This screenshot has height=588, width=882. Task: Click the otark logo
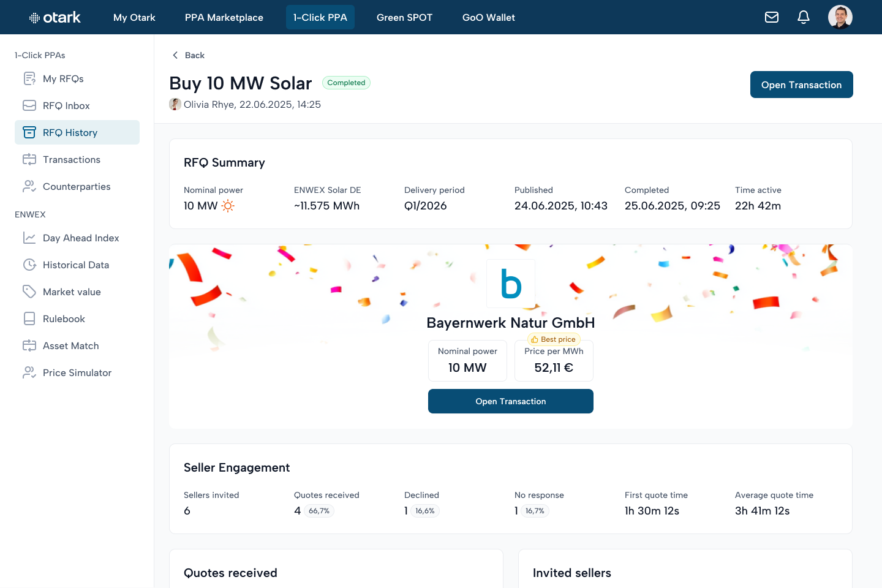coord(55,17)
